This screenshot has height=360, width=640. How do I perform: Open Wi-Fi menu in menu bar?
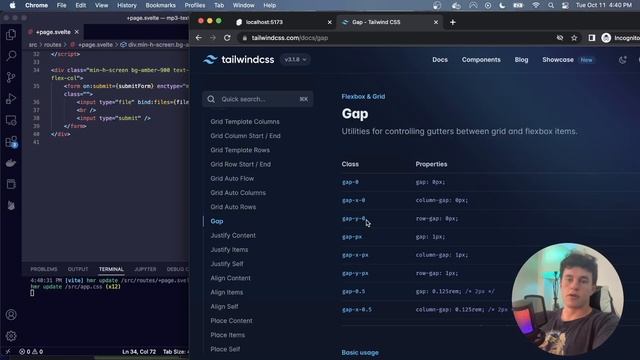tap(536, 5)
